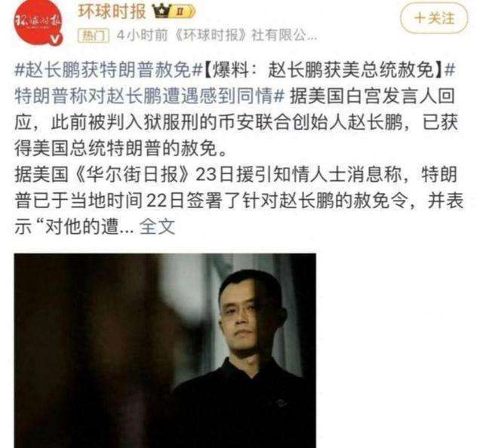Viewport: 483px width, 448px height.
Task: Click the line mentioning 币安联合创始人赵长鹏
Action: point(236,122)
